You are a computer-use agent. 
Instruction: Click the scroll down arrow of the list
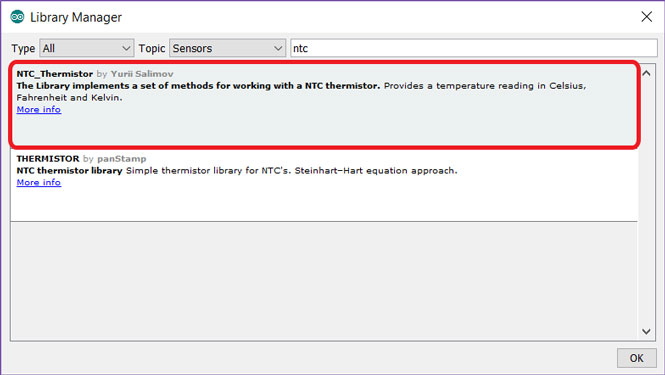(646, 331)
